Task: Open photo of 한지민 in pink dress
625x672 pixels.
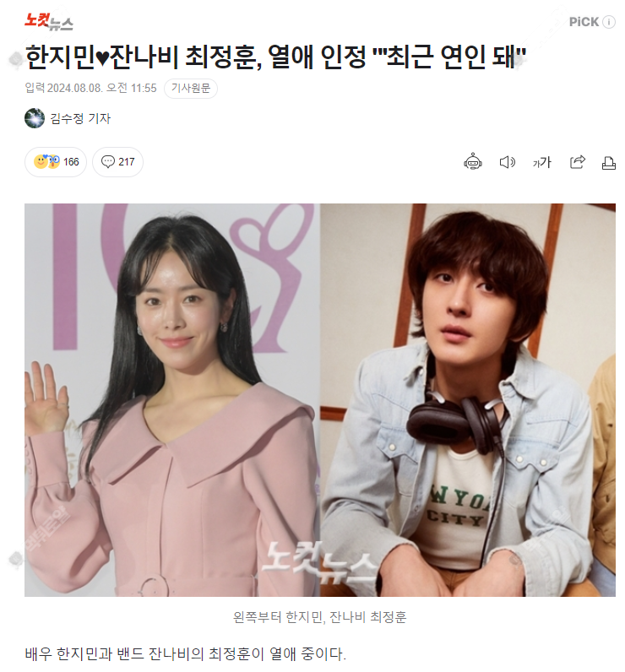Action: tap(172, 400)
